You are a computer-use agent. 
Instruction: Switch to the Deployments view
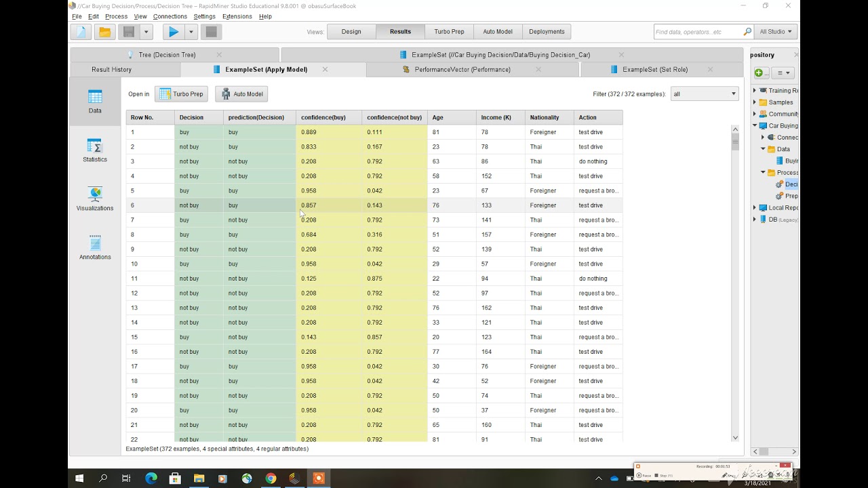pyautogui.click(x=547, y=32)
